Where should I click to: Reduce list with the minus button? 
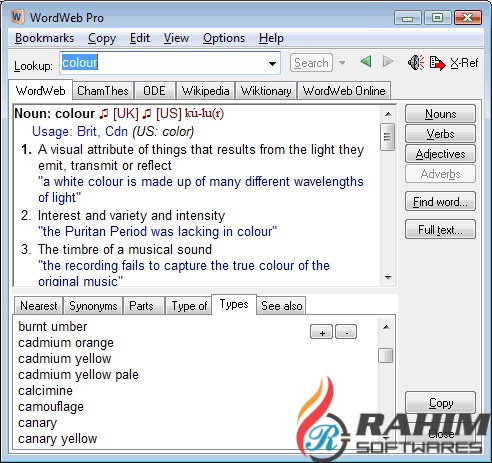tap(346, 332)
